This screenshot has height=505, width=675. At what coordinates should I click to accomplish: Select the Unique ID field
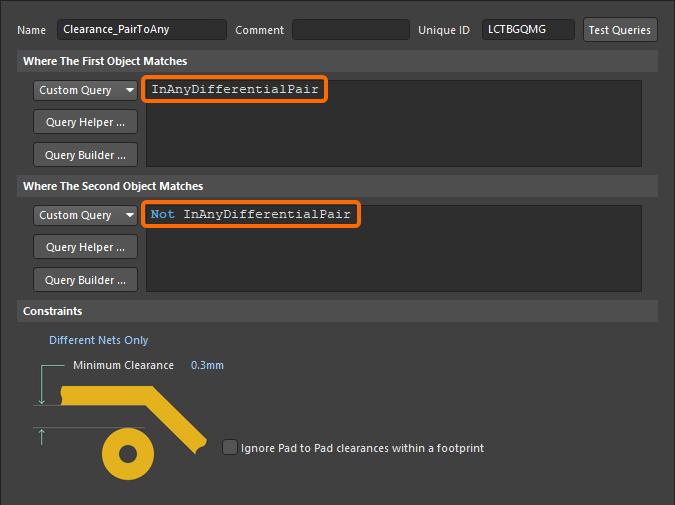[x=528, y=30]
